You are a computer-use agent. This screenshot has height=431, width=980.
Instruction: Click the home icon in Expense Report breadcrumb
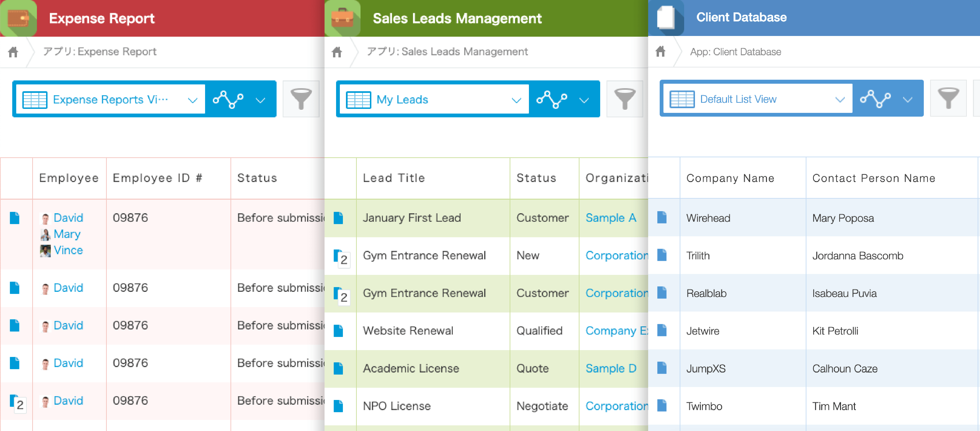click(x=13, y=52)
